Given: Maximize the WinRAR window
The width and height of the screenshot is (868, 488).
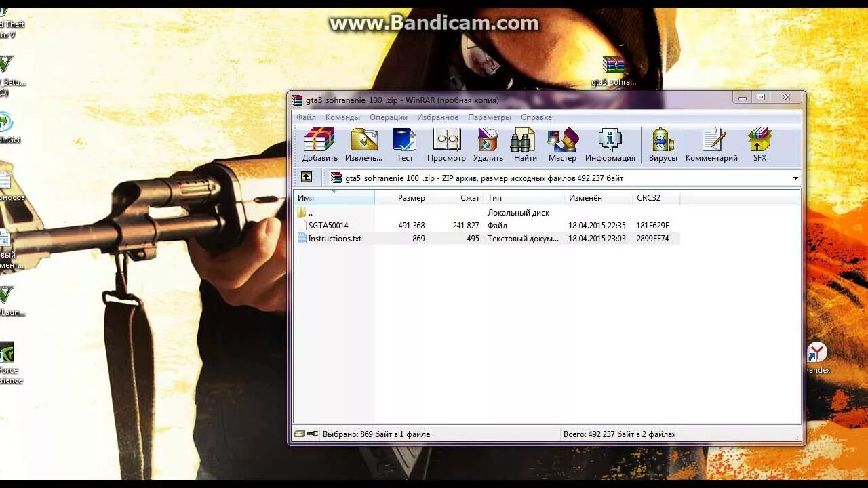Looking at the screenshot, I should [761, 98].
